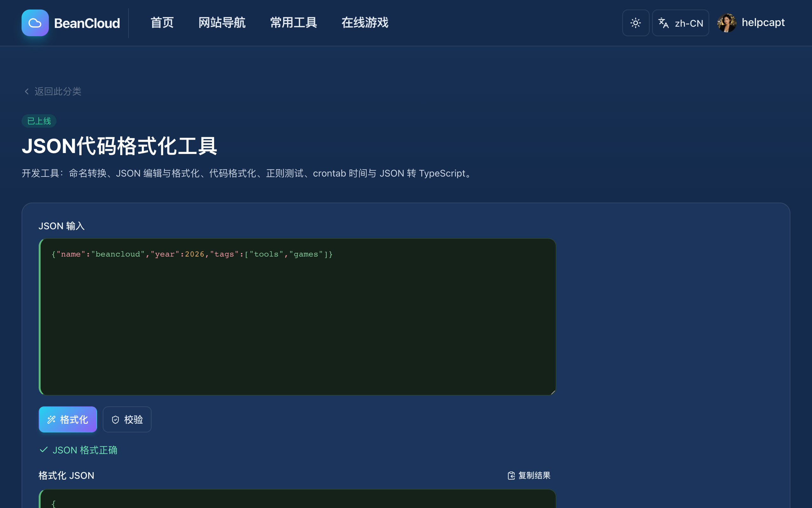This screenshot has height=508, width=812.
Task: Open the helpcapt username menu
Action: (x=763, y=23)
